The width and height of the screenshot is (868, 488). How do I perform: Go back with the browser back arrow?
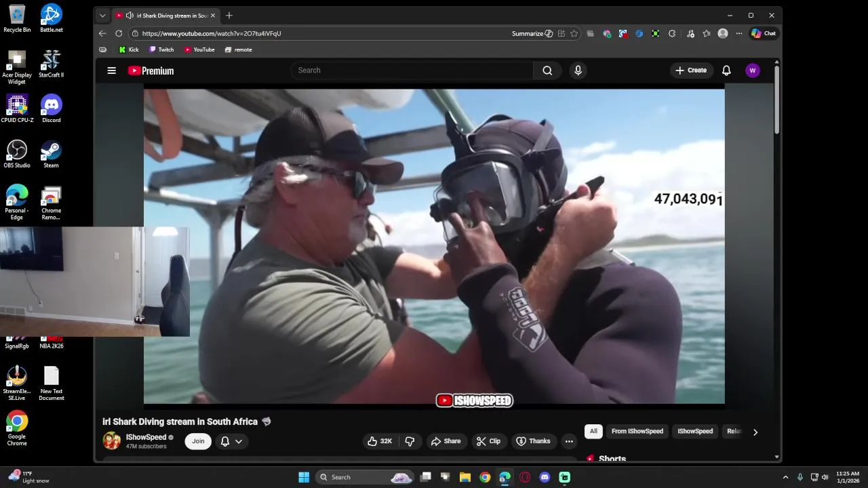click(x=102, y=33)
